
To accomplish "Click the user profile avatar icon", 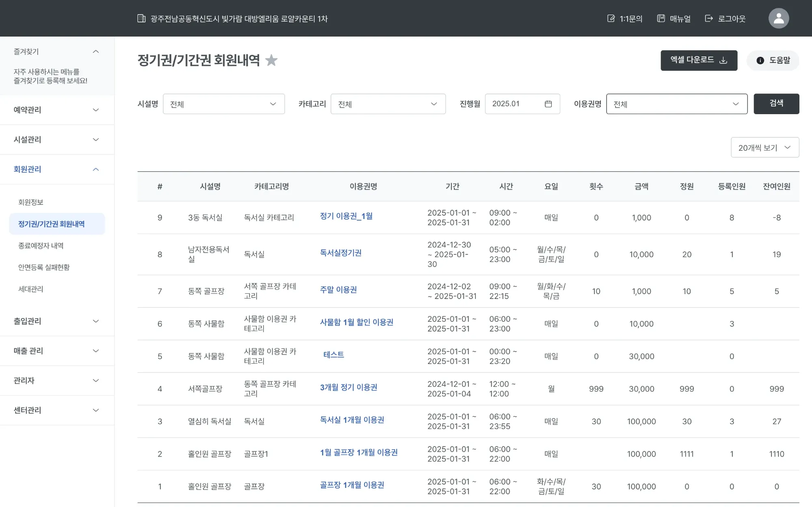I will click(778, 18).
